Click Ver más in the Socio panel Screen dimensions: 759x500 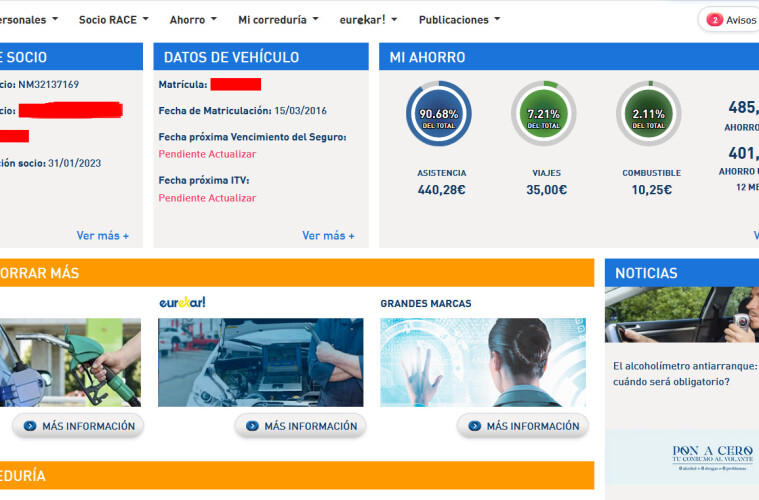click(x=102, y=236)
